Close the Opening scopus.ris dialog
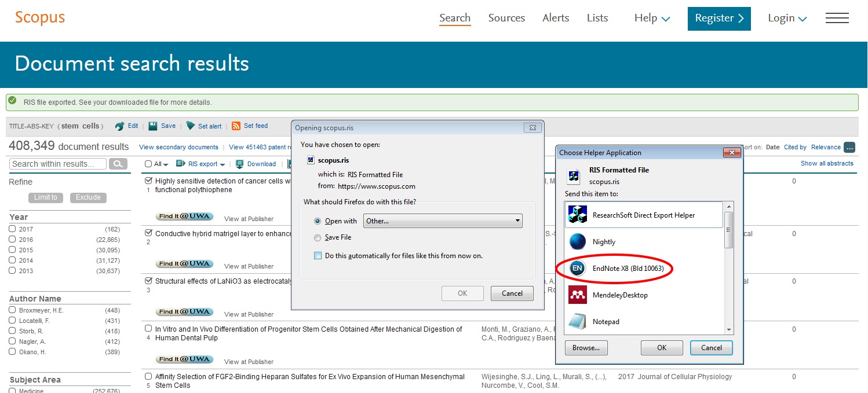The image size is (868, 393). pyautogui.click(x=533, y=127)
